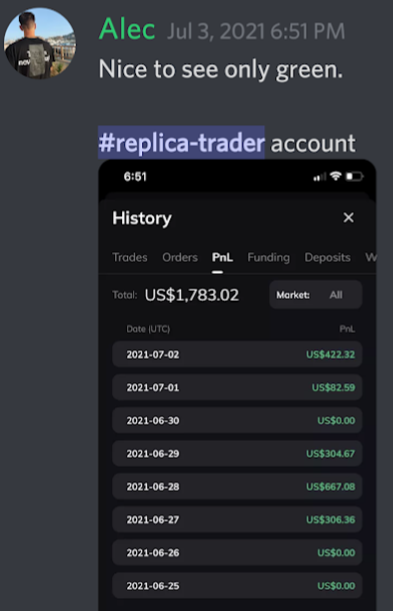Select the PnL tab
This screenshot has width=393, height=611.
pyautogui.click(x=222, y=257)
